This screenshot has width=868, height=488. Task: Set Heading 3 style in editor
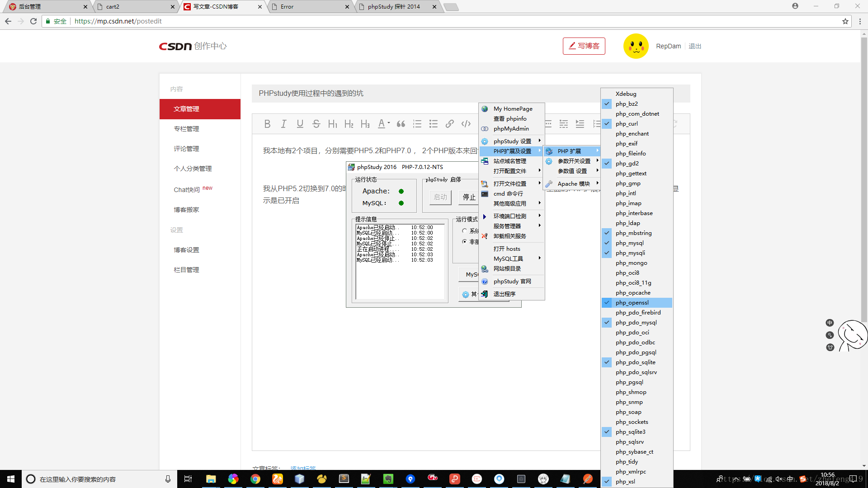coord(365,124)
